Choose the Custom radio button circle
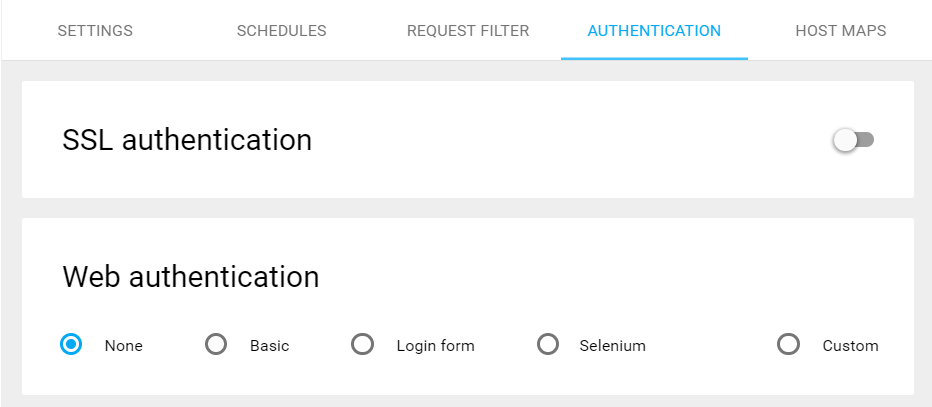The height and width of the screenshot is (407, 932). coord(789,345)
